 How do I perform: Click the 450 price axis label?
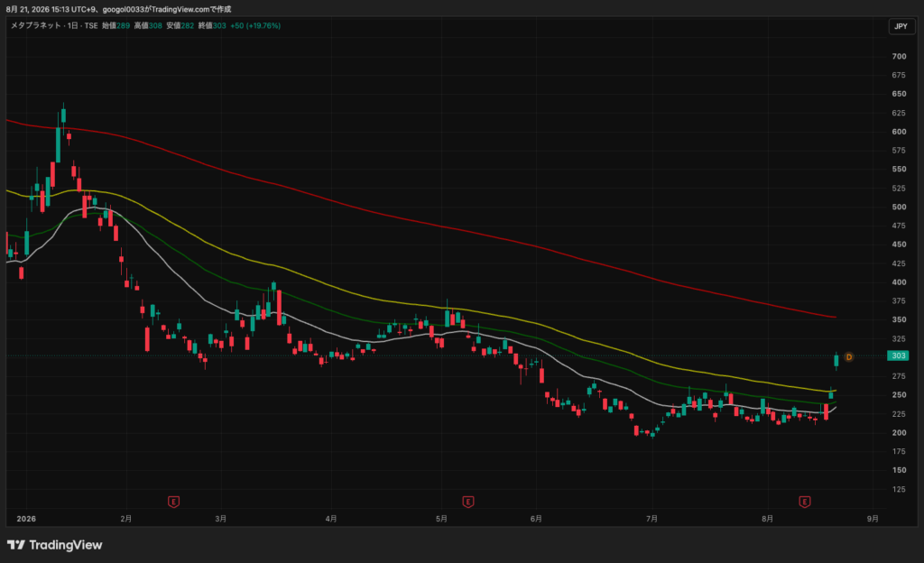(900, 245)
